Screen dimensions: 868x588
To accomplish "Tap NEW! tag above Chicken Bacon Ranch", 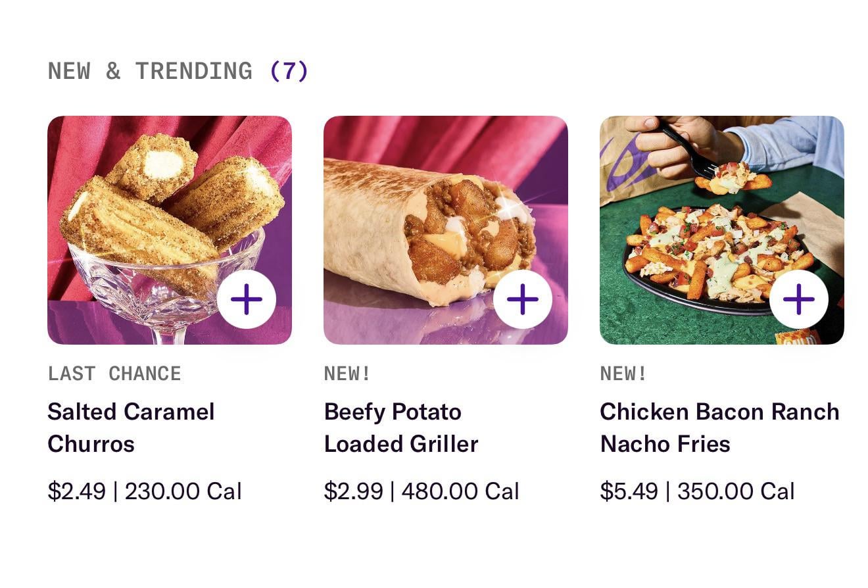I will tap(623, 374).
